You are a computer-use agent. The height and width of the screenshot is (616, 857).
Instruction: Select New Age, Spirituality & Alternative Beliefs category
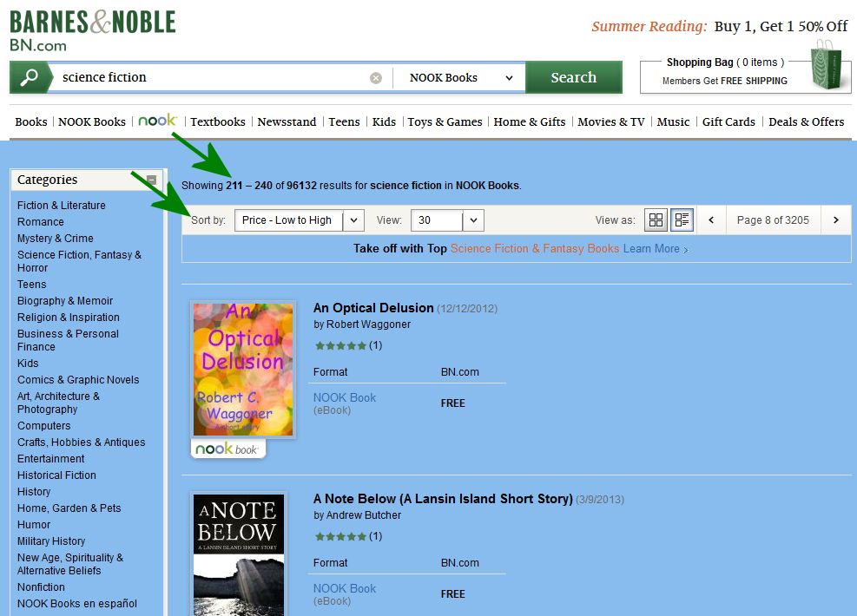click(70, 564)
